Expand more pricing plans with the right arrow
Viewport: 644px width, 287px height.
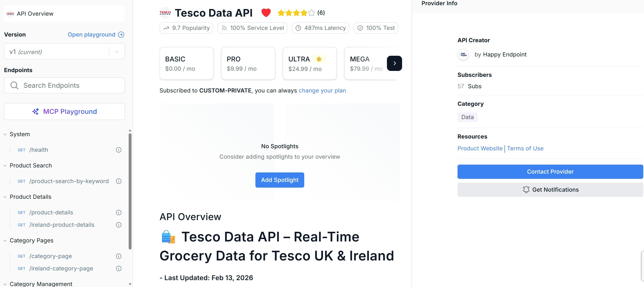[x=395, y=63]
